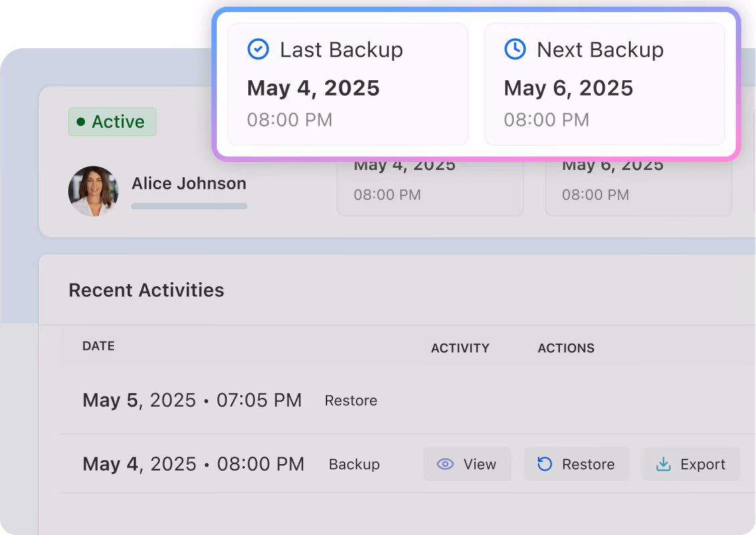This screenshot has width=756, height=535.
Task: Click the DATE column header
Action: coord(99,346)
